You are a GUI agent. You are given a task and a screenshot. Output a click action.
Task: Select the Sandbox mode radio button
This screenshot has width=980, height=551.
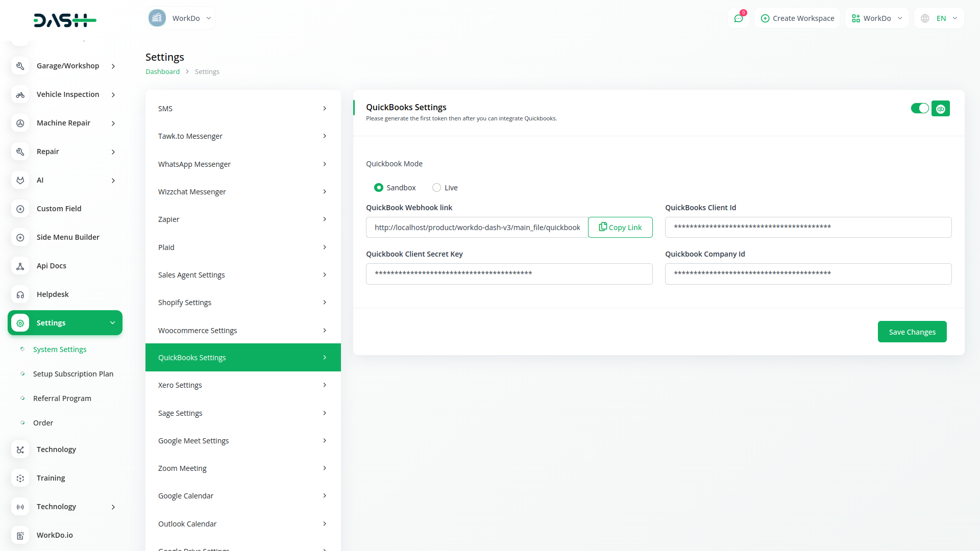(x=379, y=188)
